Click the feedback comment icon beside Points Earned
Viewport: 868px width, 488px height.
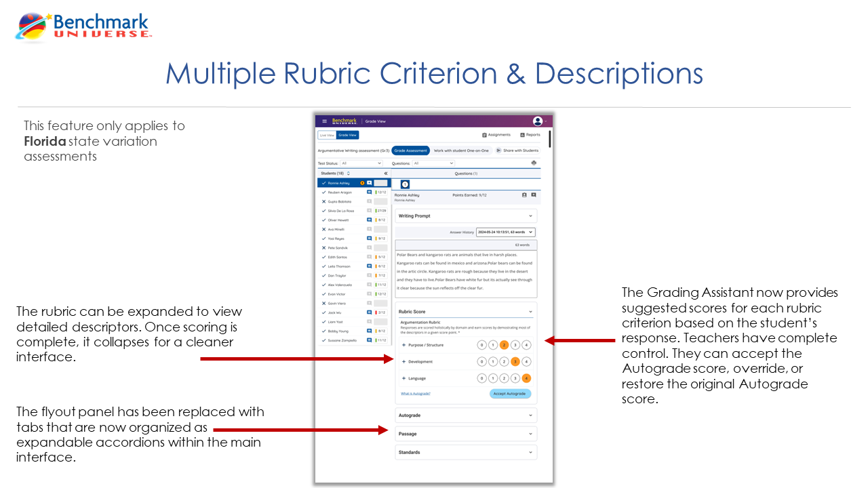coord(534,195)
